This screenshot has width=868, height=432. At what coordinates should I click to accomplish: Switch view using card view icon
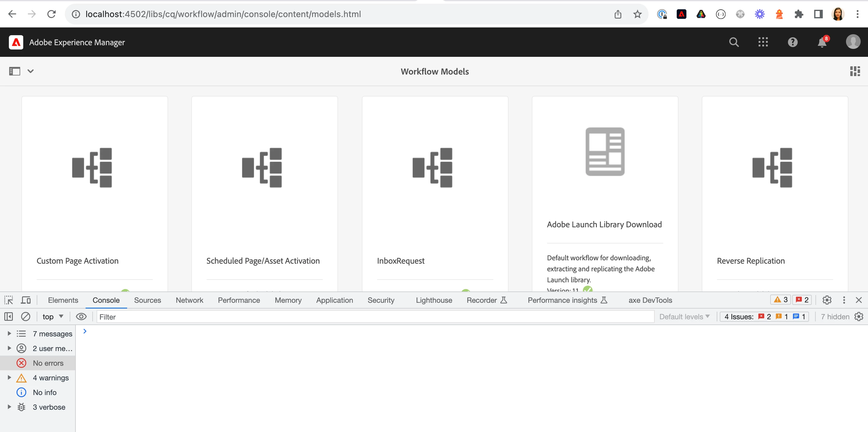(855, 71)
